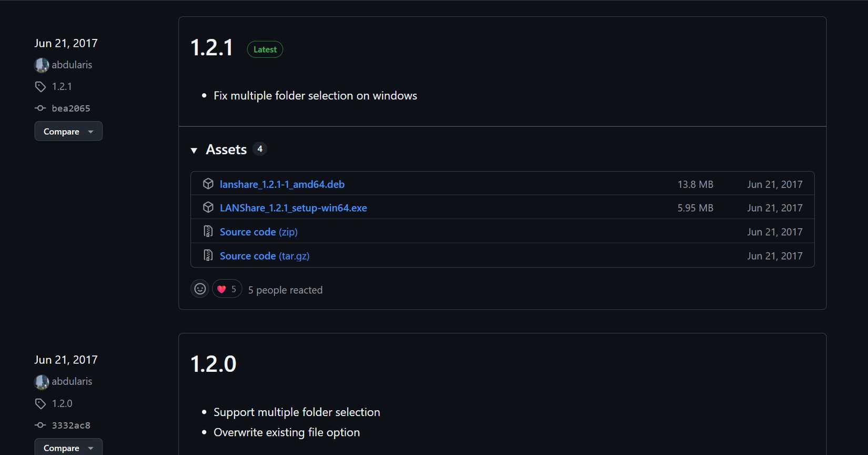Click the package icon next to LANShare_1.2.1_setup-win64.exe

click(x=208, y=207)
